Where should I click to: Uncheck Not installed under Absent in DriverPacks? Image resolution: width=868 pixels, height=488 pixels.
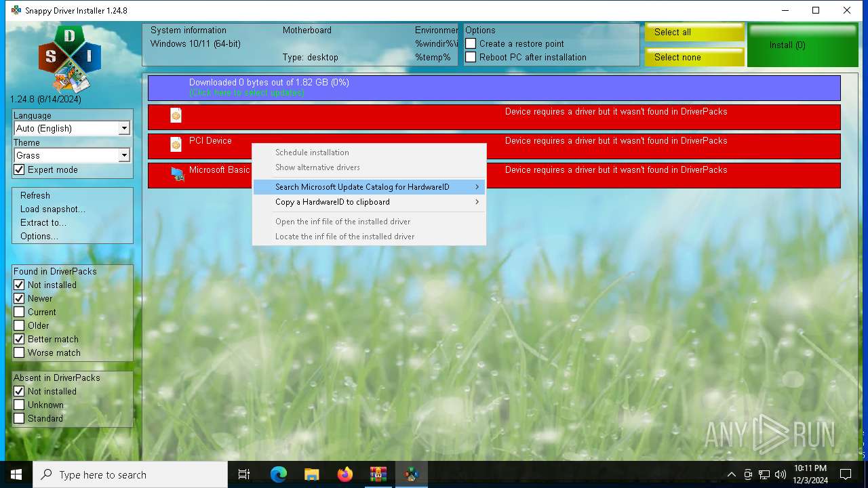pos(19,391)
